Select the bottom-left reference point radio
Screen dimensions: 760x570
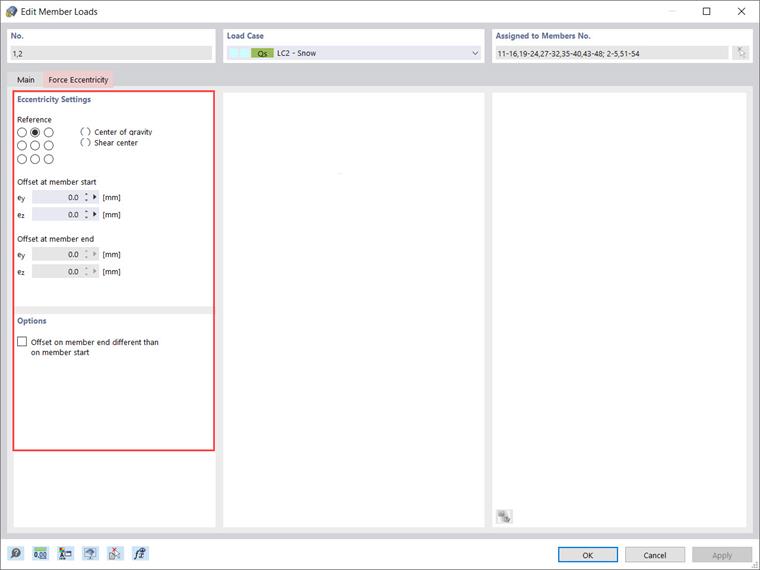pyautogui.click(x=22, y=159)
